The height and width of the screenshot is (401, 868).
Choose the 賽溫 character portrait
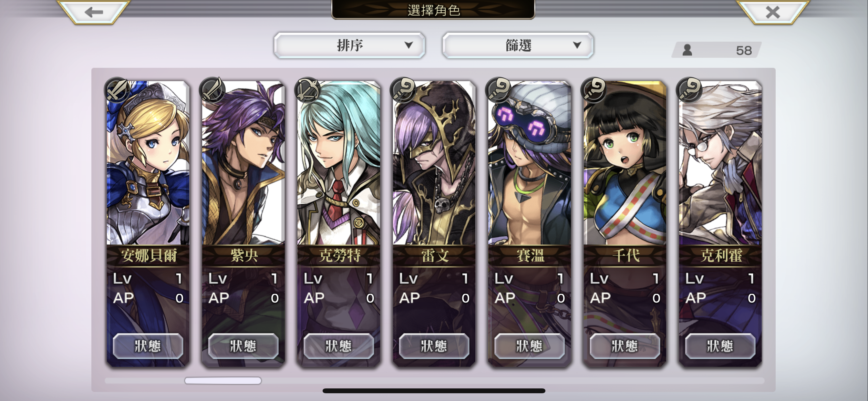(529, 163)
